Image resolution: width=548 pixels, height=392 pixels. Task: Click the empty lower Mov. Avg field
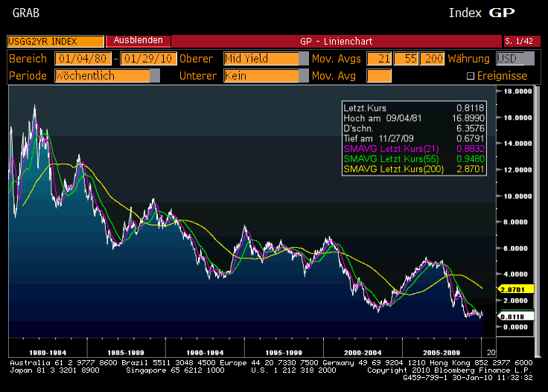point(379,76)
